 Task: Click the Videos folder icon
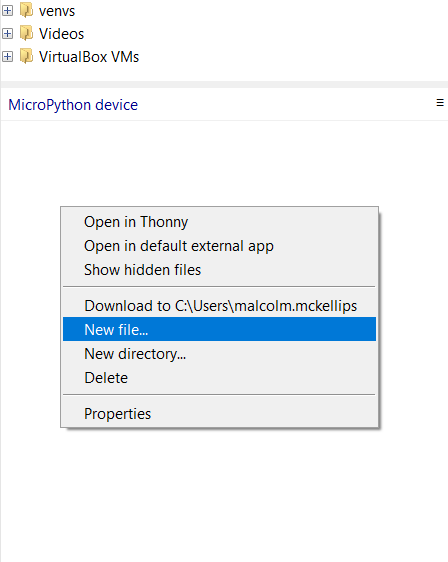(x=27, y=33)
